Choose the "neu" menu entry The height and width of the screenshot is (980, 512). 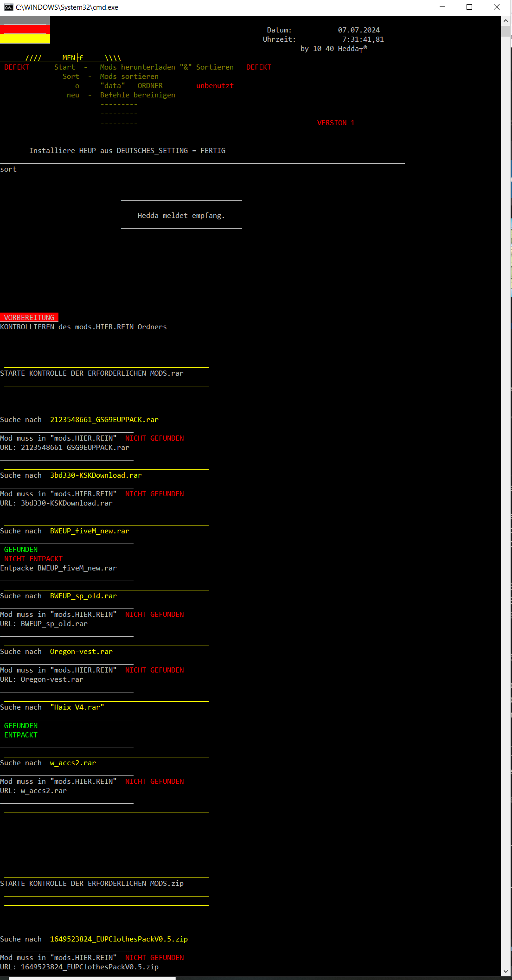[73, 95]
